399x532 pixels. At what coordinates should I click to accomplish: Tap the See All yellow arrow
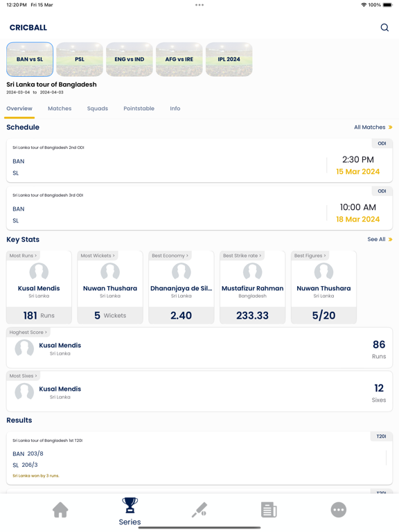[391, 240]
